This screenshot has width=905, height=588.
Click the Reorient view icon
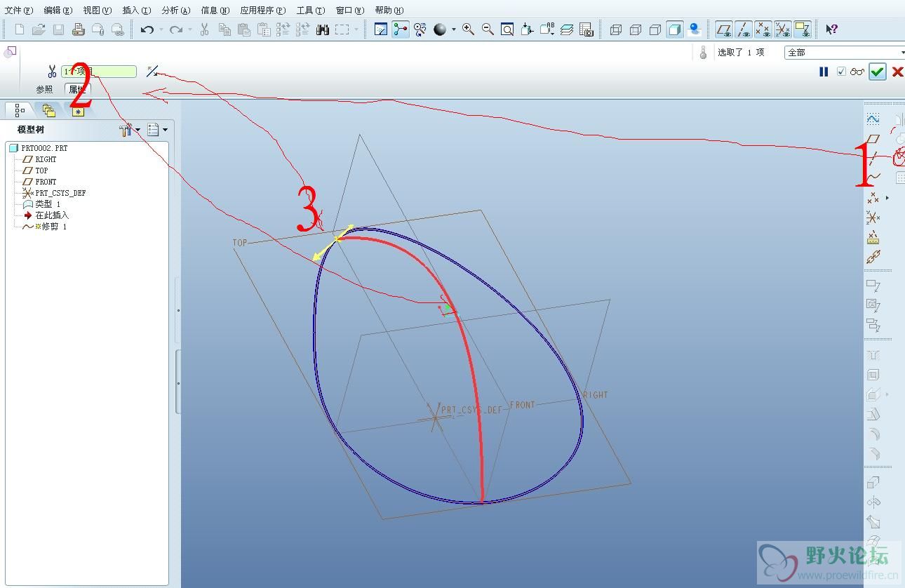528,29
